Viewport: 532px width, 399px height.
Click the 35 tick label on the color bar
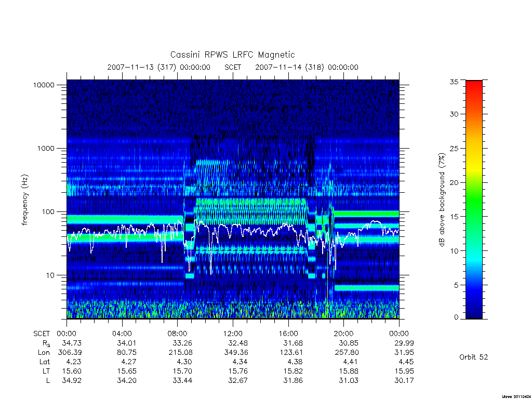454,82
